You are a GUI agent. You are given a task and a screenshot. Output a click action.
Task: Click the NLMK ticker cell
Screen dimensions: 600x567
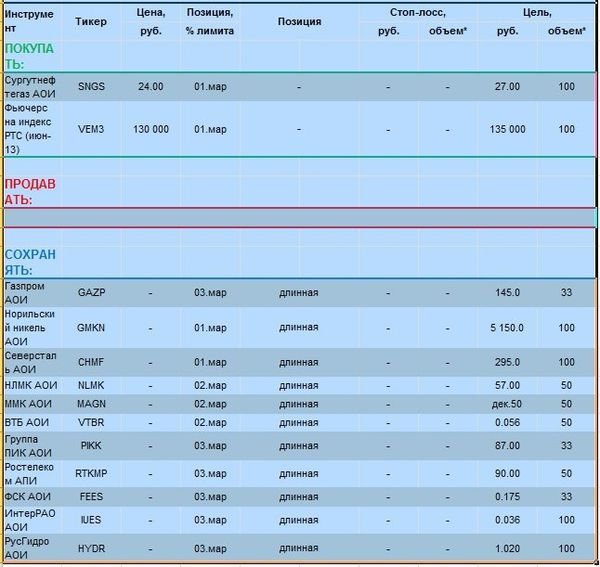tap(91, 385)
